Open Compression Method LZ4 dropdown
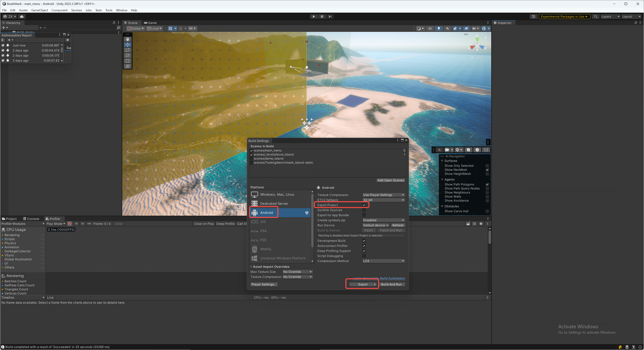This screenshot has height=350, width=644. point(383,261)
